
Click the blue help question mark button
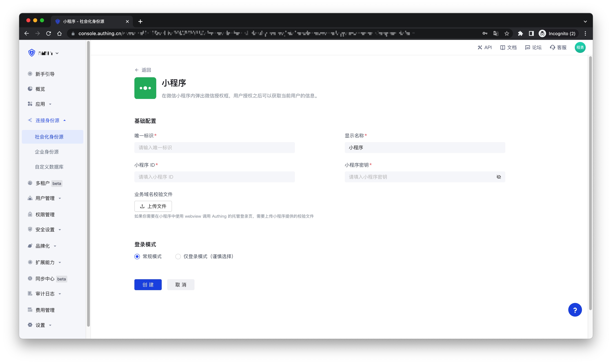pyautogui.click(x=575, y=310)
